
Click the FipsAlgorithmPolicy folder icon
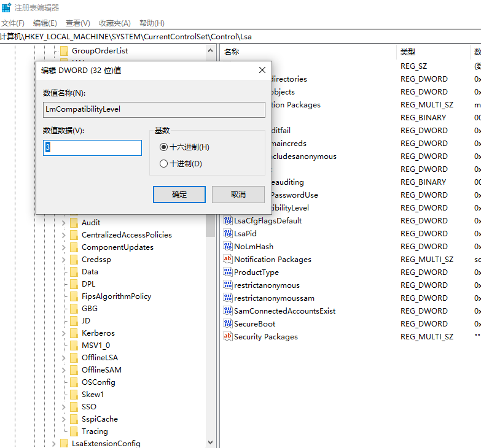[x=74, y=296]
